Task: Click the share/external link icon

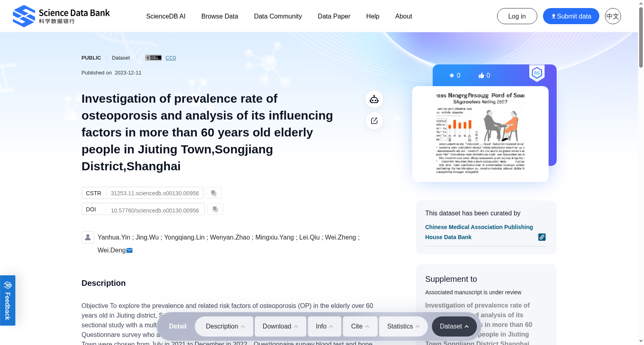Action: pos(374,121)
